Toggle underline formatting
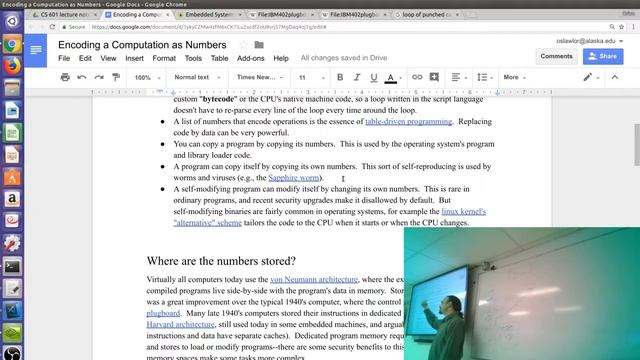Image resolution: width=640 pixels, height=360 pixels. coord(373,77)
